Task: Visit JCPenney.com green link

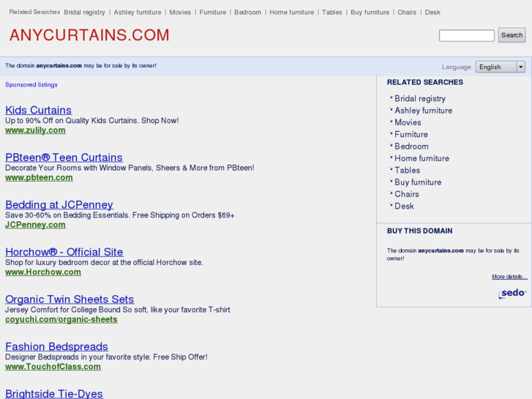Action: click(35, 225)
